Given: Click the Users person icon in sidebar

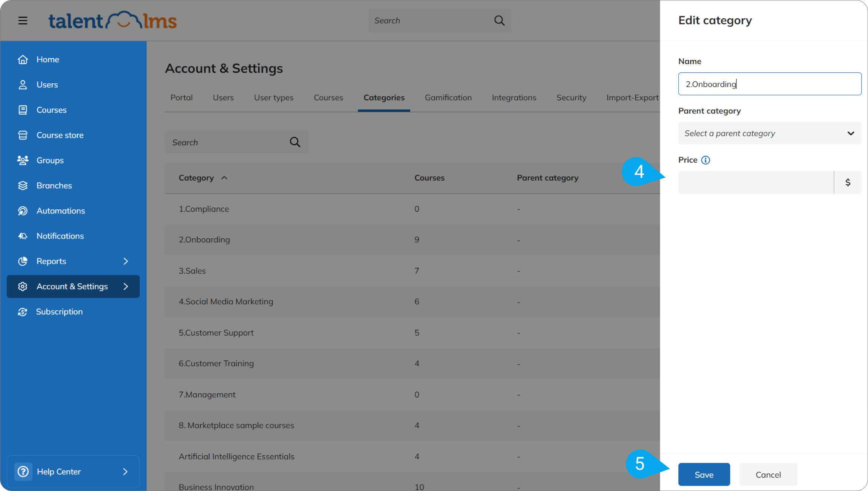Looking at the screenshot, I should pos(23,85).
